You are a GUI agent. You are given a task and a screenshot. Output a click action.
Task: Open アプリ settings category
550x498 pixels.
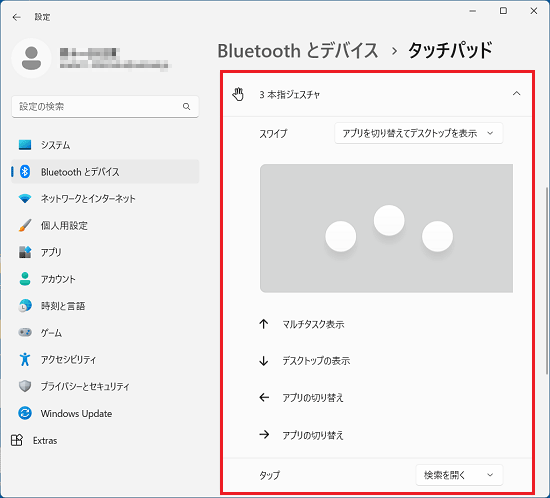coord(105,252)
